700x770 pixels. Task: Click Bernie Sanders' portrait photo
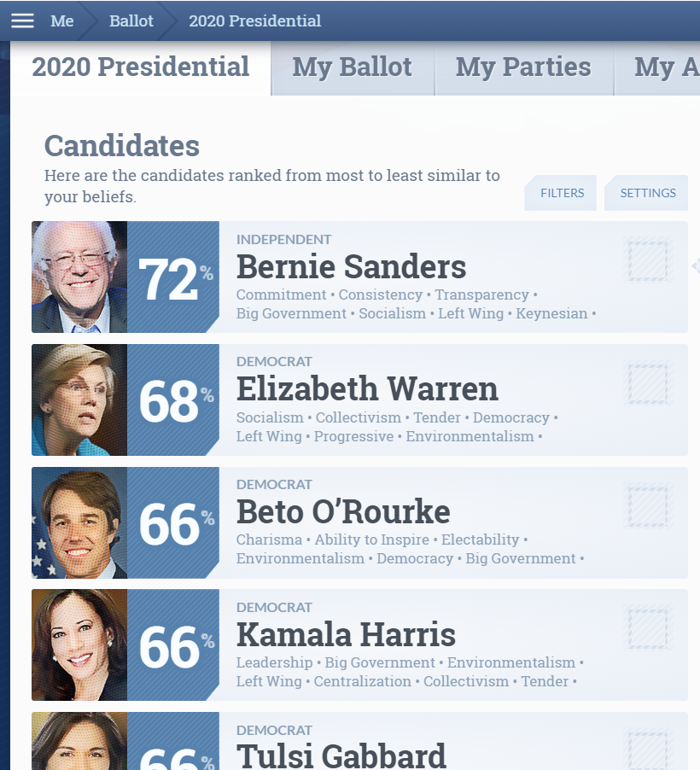(79, 277)
